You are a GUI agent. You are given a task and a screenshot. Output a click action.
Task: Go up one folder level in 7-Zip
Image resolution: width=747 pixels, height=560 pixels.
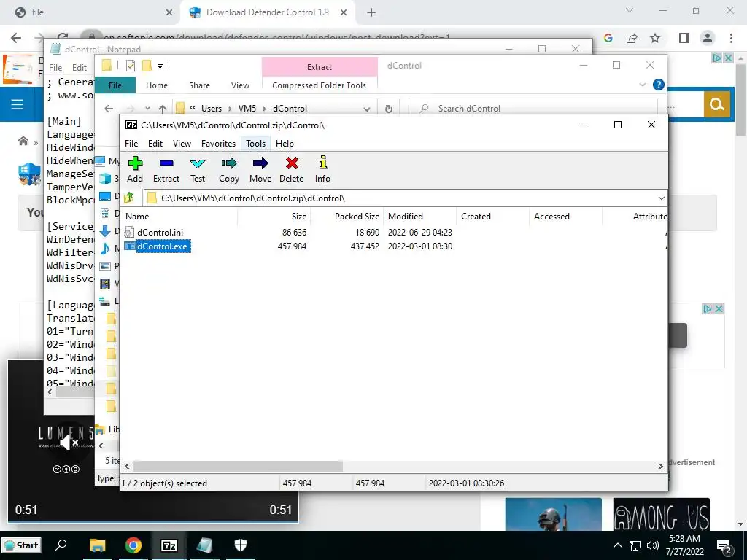coord(129,198)
